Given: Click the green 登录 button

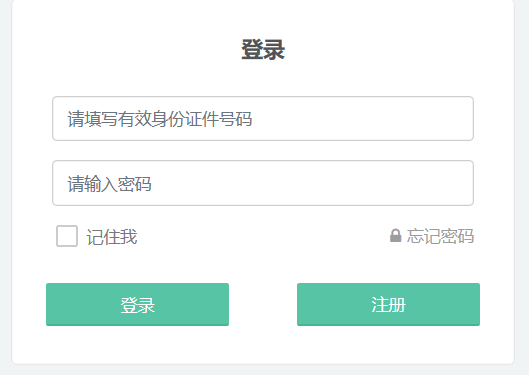Looking at the screenshot, I should (x=137, y=305).
